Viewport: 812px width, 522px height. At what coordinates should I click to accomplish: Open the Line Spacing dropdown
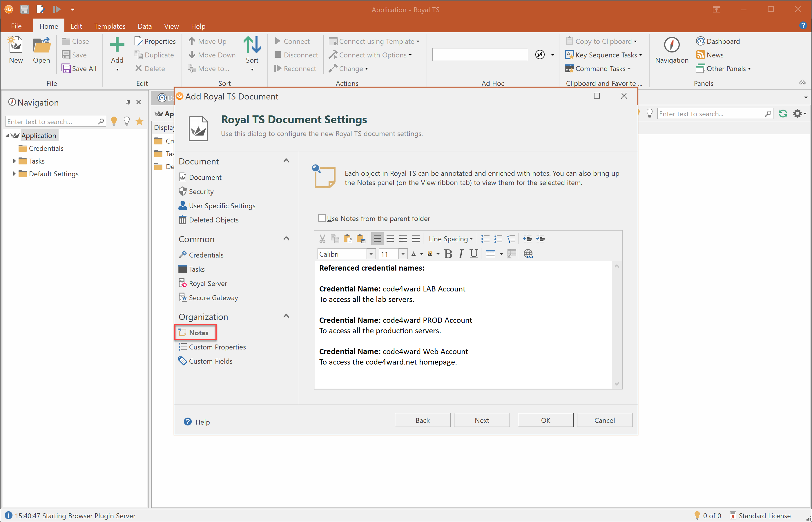(x=450, y=239)
